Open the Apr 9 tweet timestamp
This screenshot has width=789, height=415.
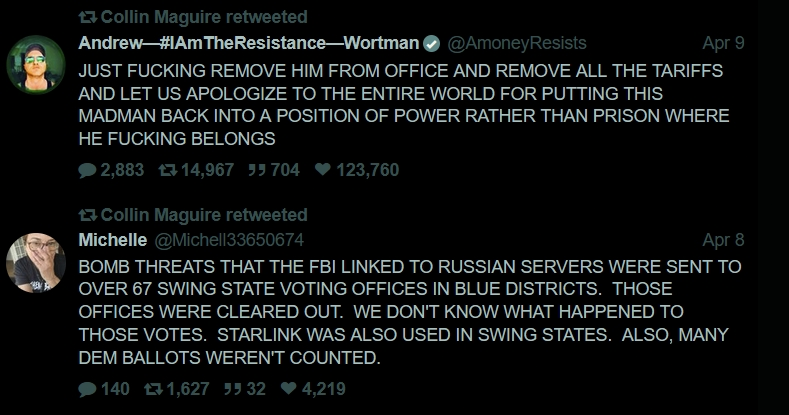[723, 43]
